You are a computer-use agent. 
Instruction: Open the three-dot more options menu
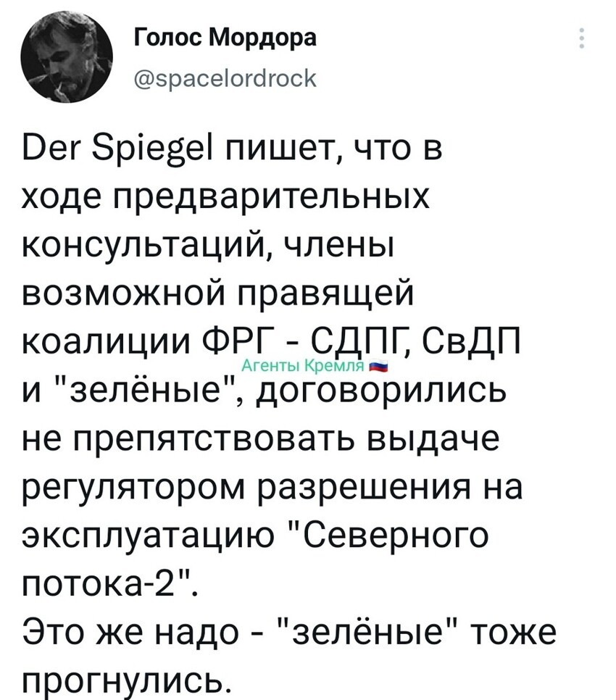[581, 38]
